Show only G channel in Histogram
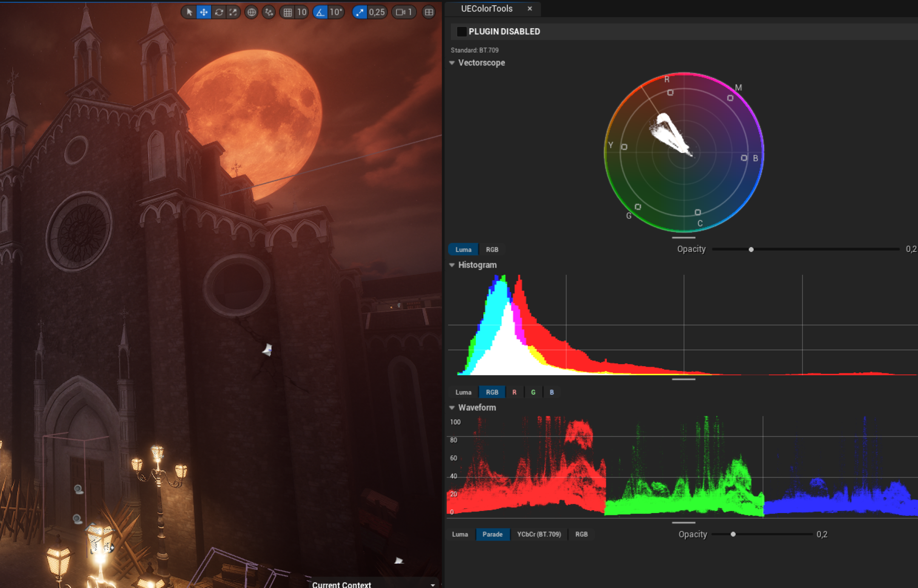This screenshot has width=918, height=588. [x=533, y=392]
